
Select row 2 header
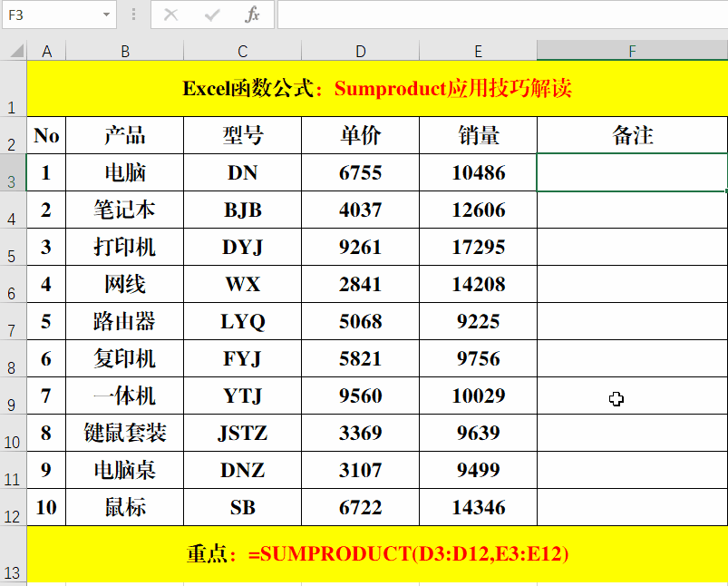point(13,135)
